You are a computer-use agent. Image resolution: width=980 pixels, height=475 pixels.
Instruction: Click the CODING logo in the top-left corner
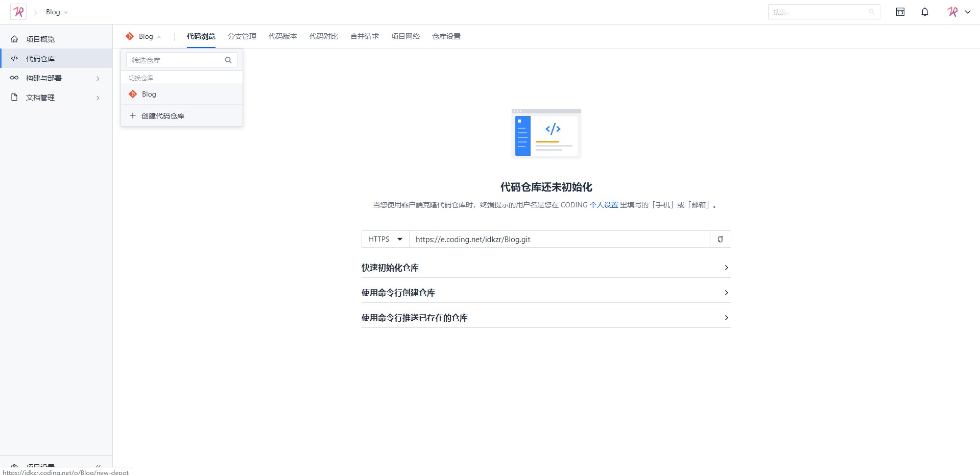tap(18, 11)
